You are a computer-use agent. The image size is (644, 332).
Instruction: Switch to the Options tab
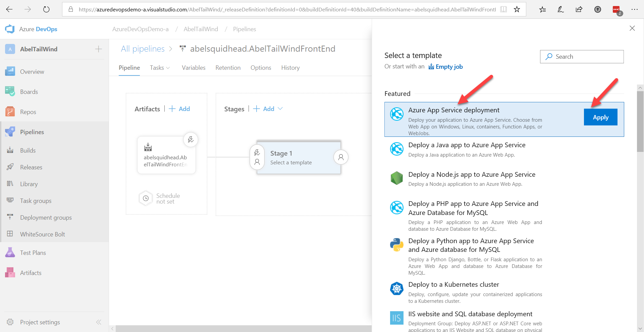click(x=261, y=68)
